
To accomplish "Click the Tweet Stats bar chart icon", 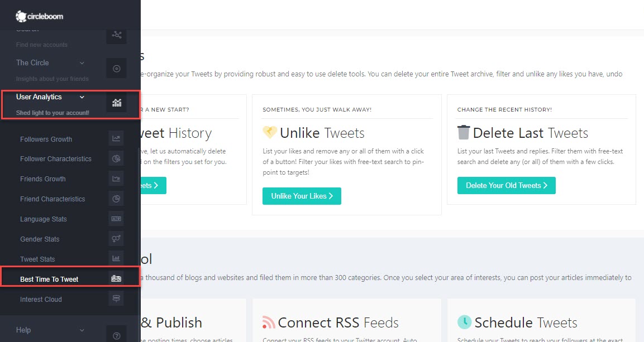I will [x=116, y=258].
